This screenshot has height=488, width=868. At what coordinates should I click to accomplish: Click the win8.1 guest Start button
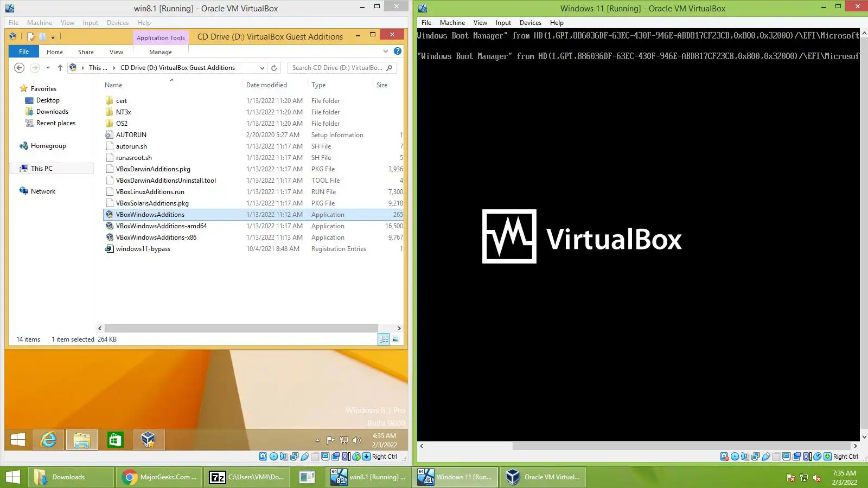(x=18, y=440)
